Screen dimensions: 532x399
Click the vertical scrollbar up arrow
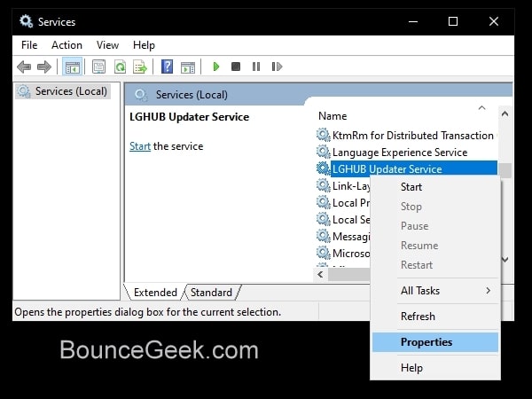click(505, 114)
